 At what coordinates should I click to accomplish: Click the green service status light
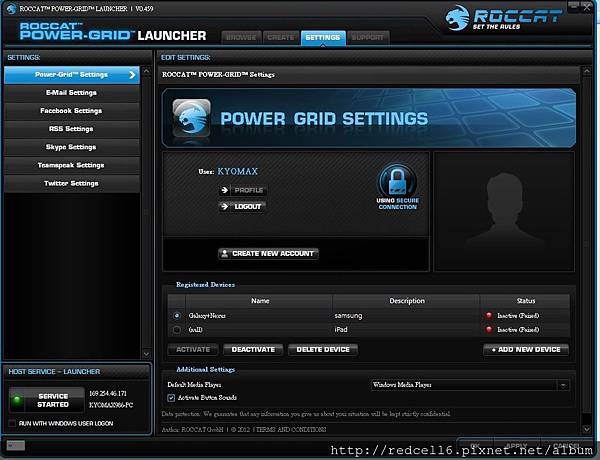tap(17, 400)
